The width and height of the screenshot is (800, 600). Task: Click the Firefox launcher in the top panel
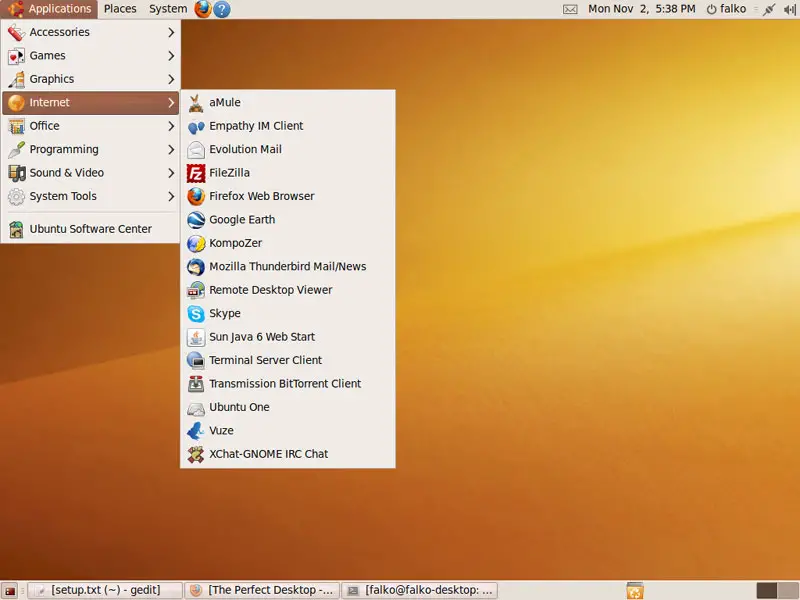tap(203, 9)
